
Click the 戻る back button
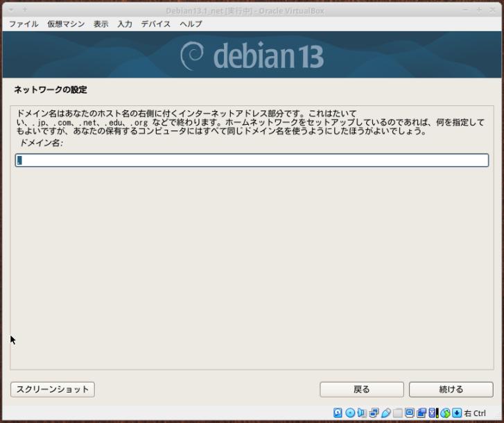[x=362, y=389]
